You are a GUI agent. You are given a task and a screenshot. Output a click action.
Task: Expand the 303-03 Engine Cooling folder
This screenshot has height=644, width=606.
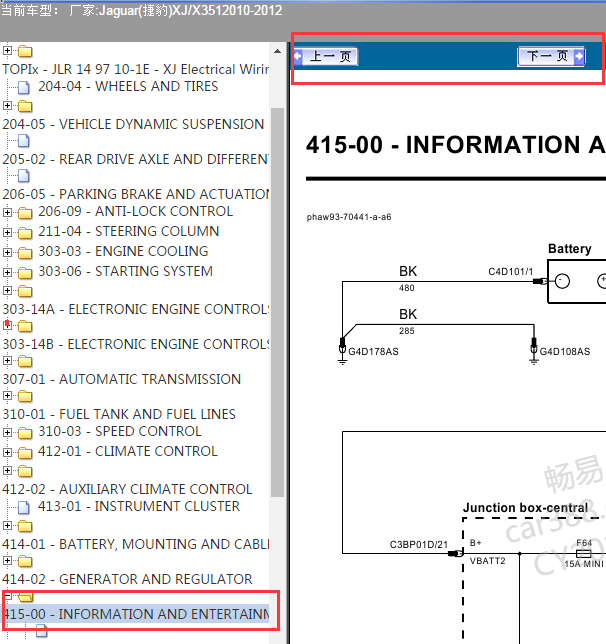pyautogui.click(x=7, y=253)
